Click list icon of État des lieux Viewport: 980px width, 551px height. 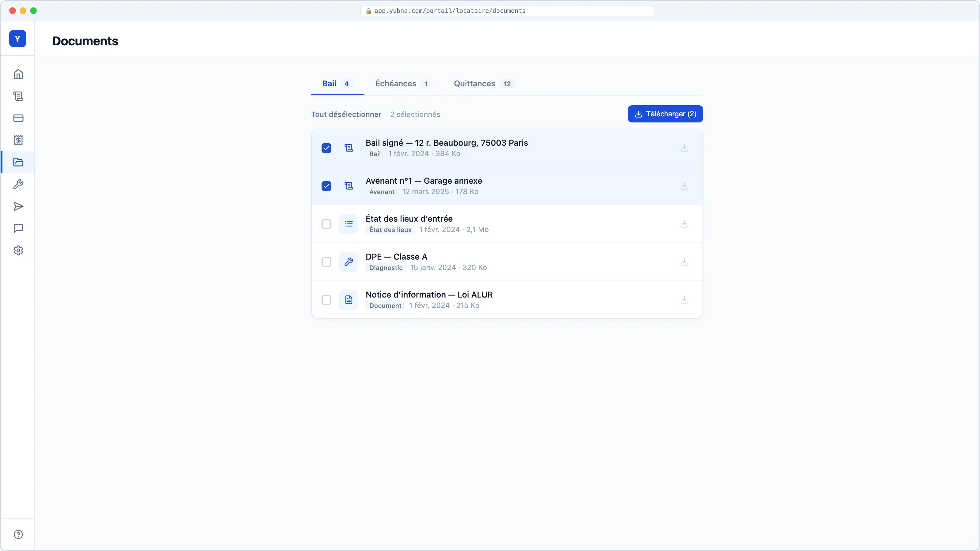pyautogui.click(x=349, y=224)
